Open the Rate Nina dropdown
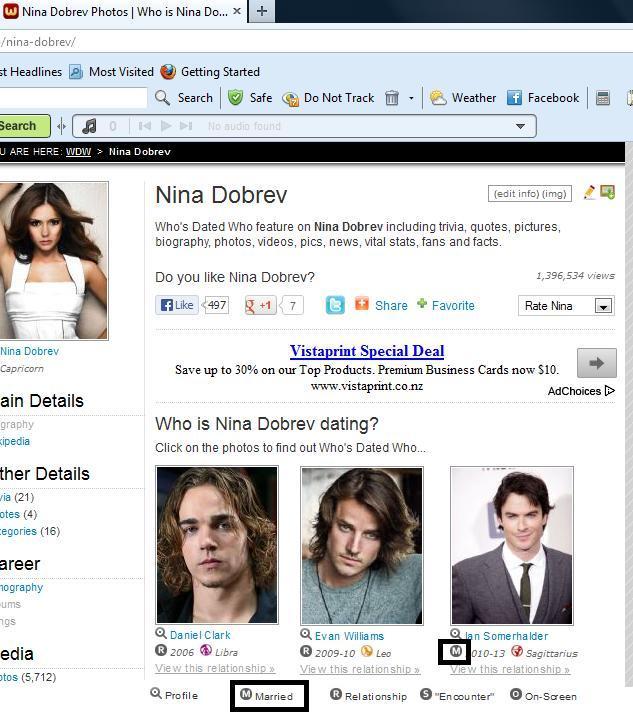 pos(566,306)
